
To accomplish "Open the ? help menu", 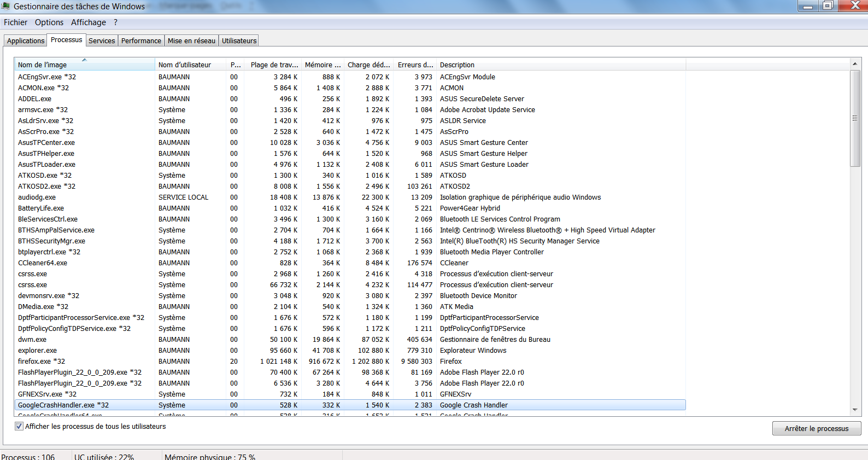I will (115, 22).
